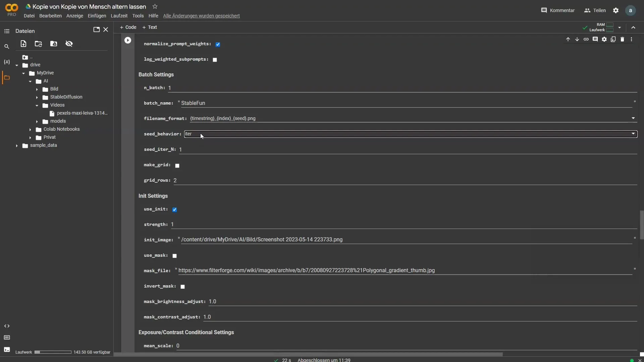Screen dimensions: 644x362
Task: Open RAM and disk connection dropdown
Action: [x=620, y=27]
